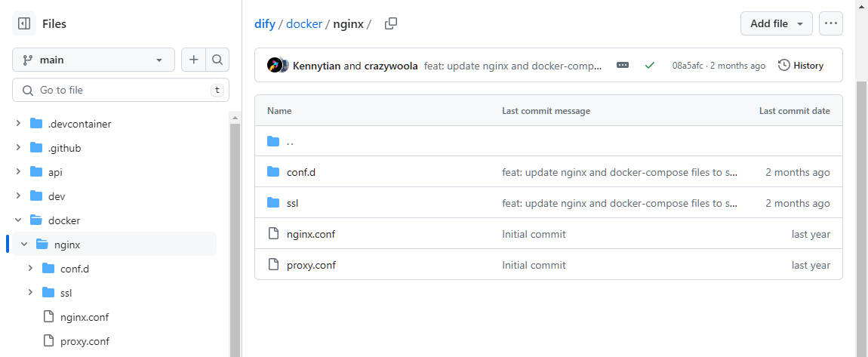Open conf.d folder in file list

click(301, 172)
